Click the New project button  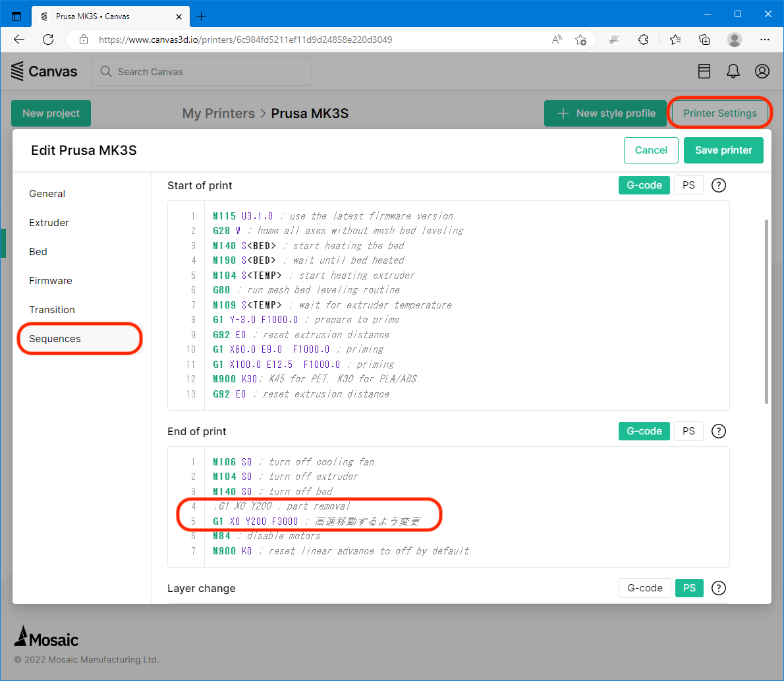51,113
